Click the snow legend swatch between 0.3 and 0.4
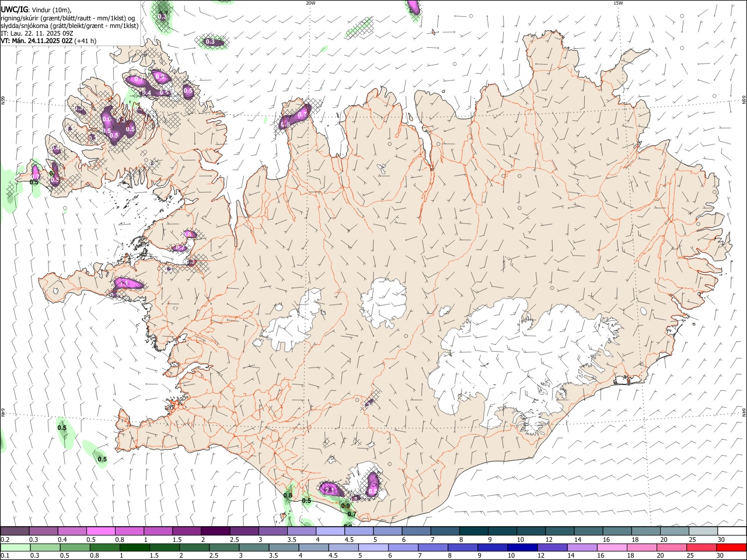747x560 pixels. [x=44, y=531]
